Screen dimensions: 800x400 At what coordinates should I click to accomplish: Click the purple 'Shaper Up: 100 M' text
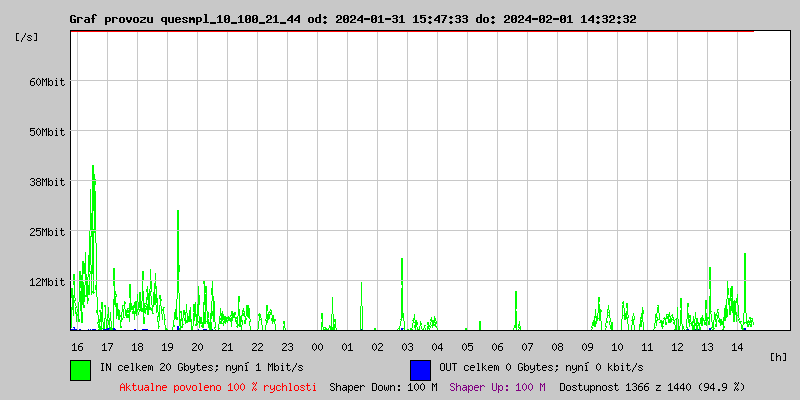pos(497,386)
